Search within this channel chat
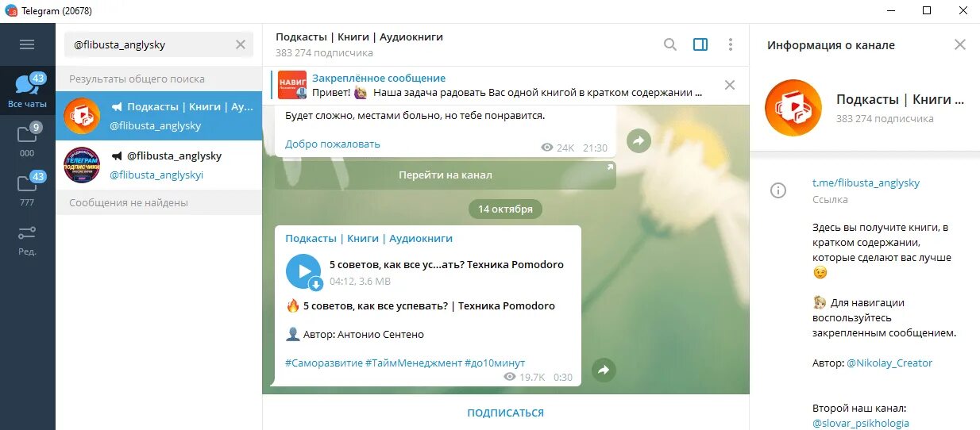The height and width of the screenshot is (430, 980). tap(670, 44)
